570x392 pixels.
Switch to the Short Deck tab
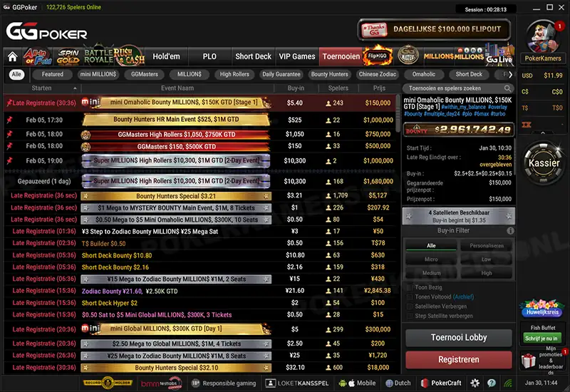pyautogui.click(x=253, y=56)
